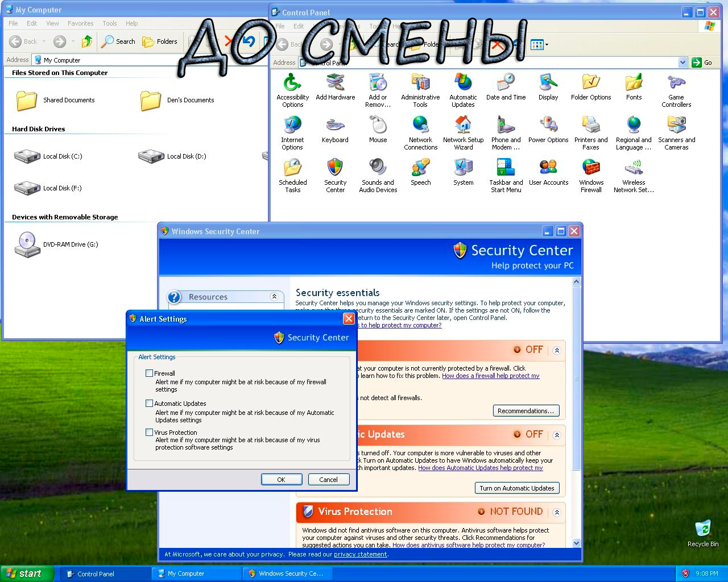Open the Mouse applet
Viewport: 728px width, 582px height.
coord(378,130)
